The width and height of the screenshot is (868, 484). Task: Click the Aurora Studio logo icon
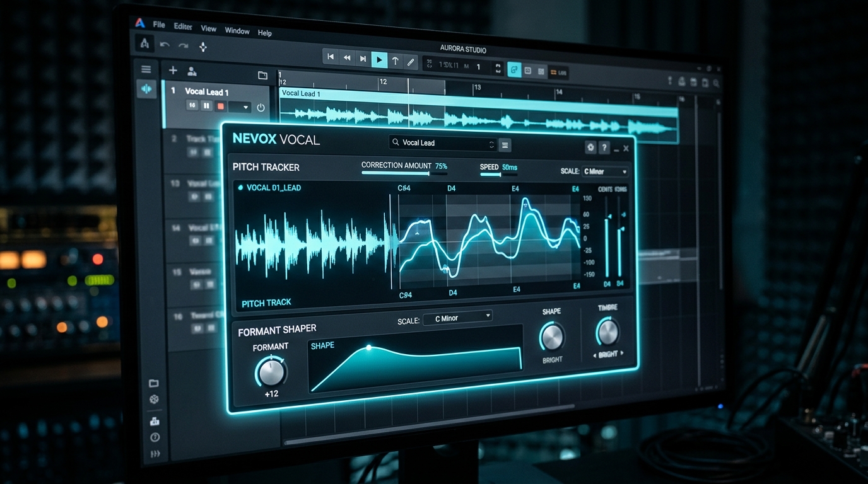140,23
